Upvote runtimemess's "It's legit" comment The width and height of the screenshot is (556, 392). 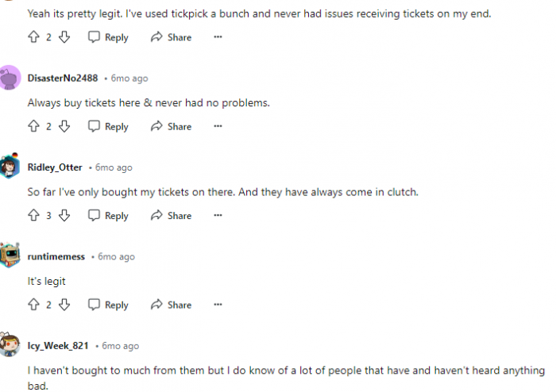33,305
